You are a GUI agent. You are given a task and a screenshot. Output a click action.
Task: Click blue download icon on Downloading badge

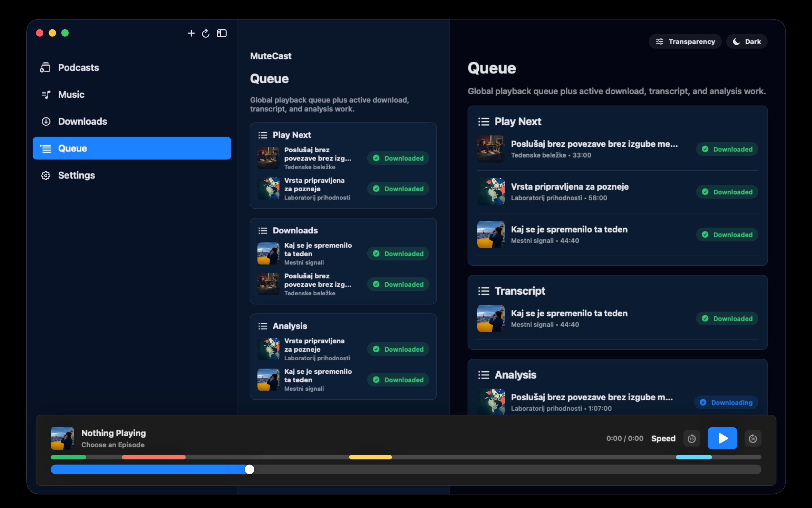[x=703, y=402]
